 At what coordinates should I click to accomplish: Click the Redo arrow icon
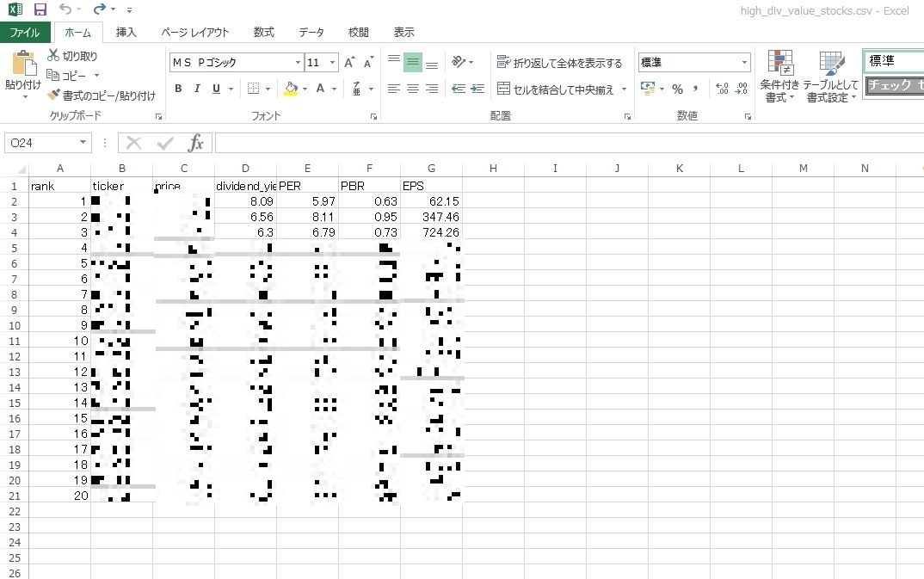point(100,9)
